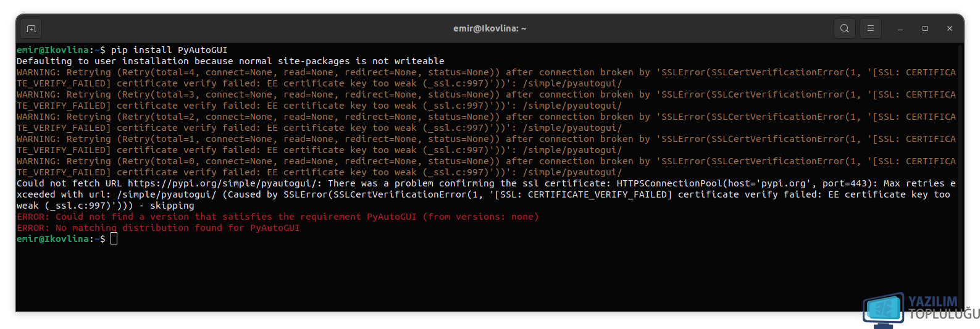
Task: Click 'ERROR: No matching distribution found' line
Action: (x=158, y=228)
